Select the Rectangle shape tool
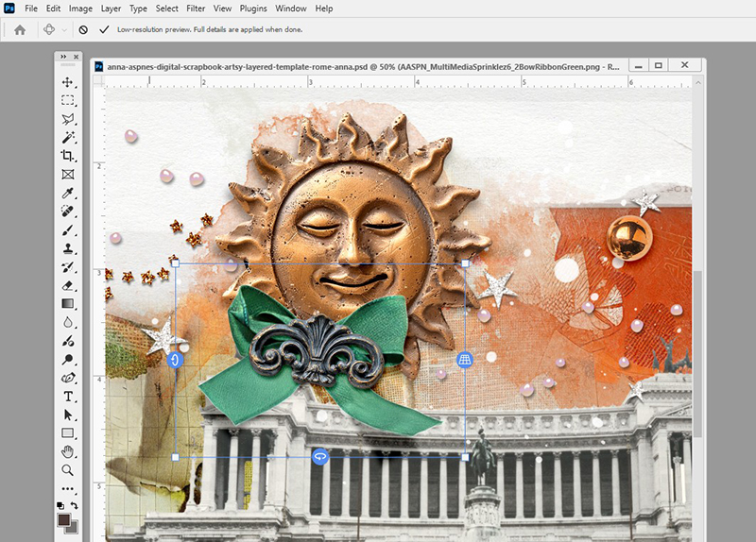756x542 pixels. 67,433
